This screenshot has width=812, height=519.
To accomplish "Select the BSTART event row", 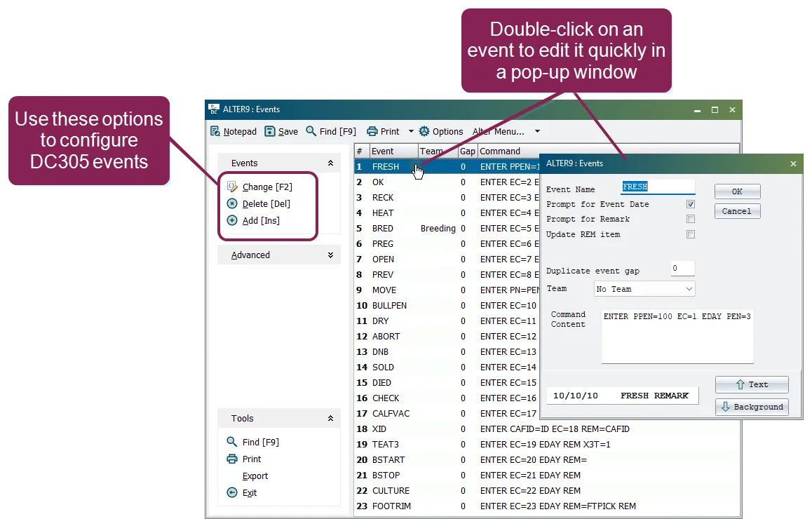I will (x=546, y=460).
